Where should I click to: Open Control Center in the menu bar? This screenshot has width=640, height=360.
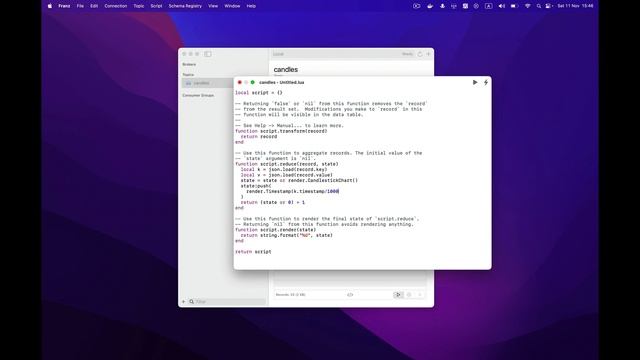click(548, 6)
